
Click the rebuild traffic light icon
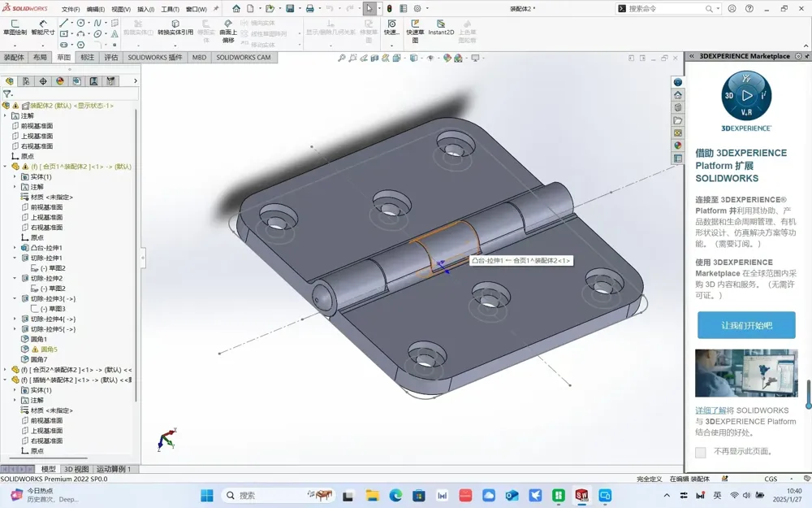click(x=389, y=8)
